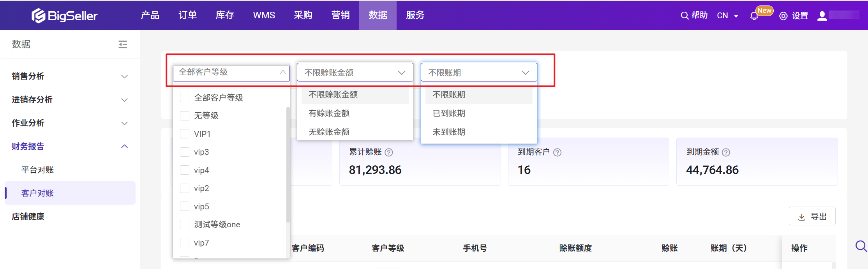Click the user profile avatar icon
Viewport: 868px width, 269px height.
click(822, 16)
